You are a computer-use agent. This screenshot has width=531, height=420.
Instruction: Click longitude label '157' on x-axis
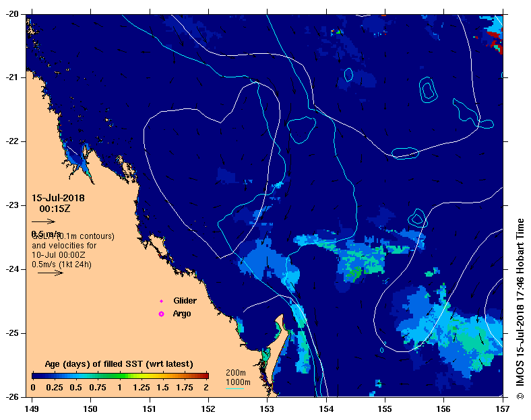coord(503,409)
